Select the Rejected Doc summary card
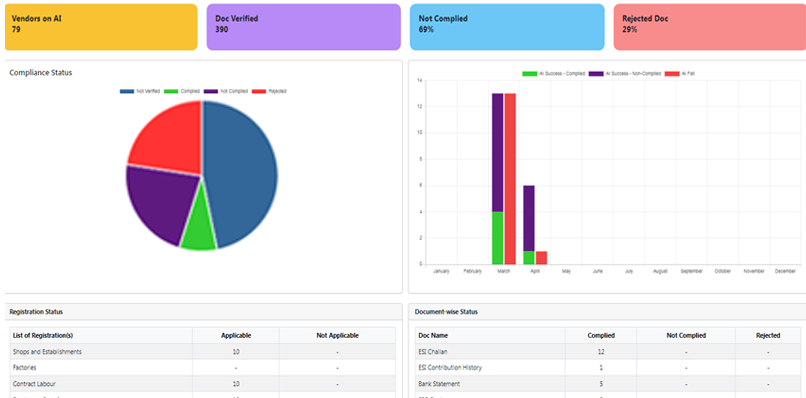This screenshot has height=398, width=806. pyautogui.click(x=710, y=27)
